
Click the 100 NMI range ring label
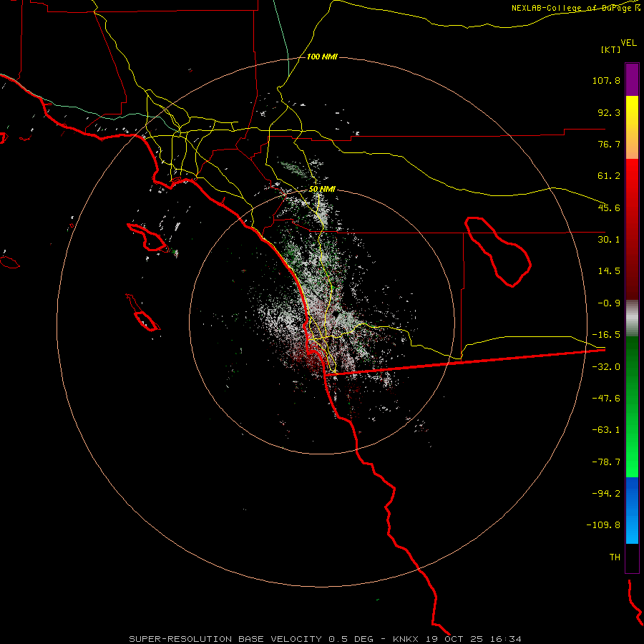[322, 57]
